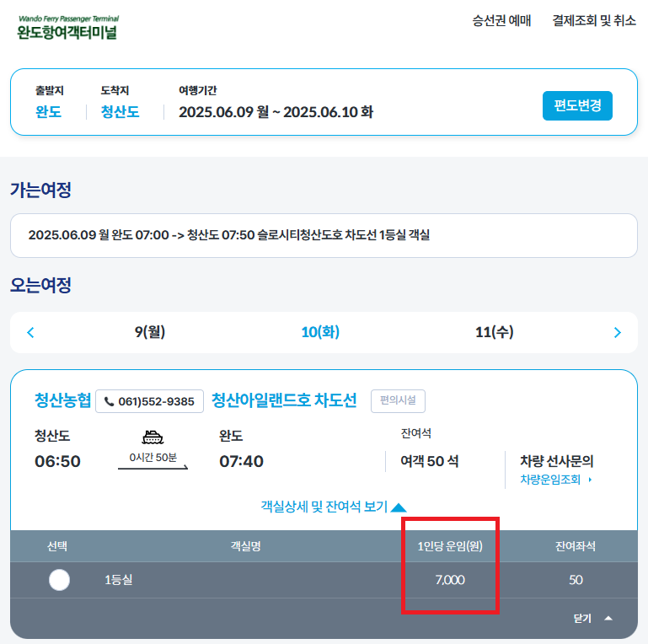The width and height of the screenshot is (648, 644).
Task: Click the 0시간 50분 duration label
Action: [x=153, y=457]
